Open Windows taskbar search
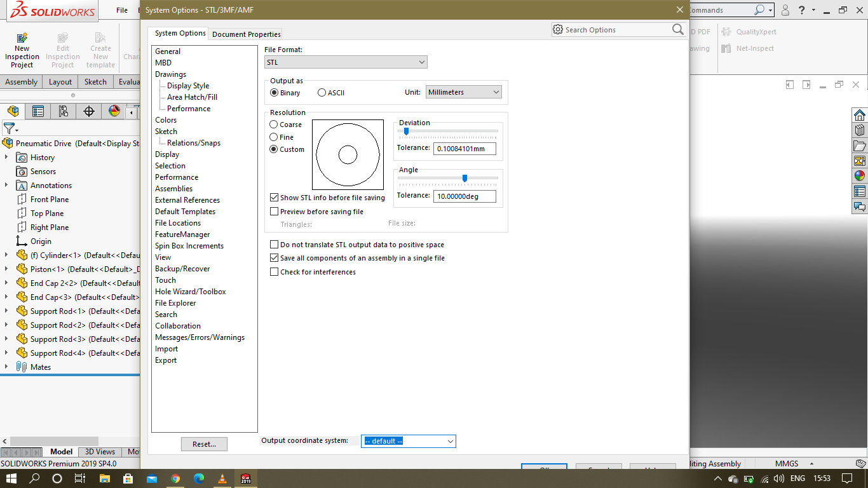Screen dimensions: 868x488 pos(35,478)
